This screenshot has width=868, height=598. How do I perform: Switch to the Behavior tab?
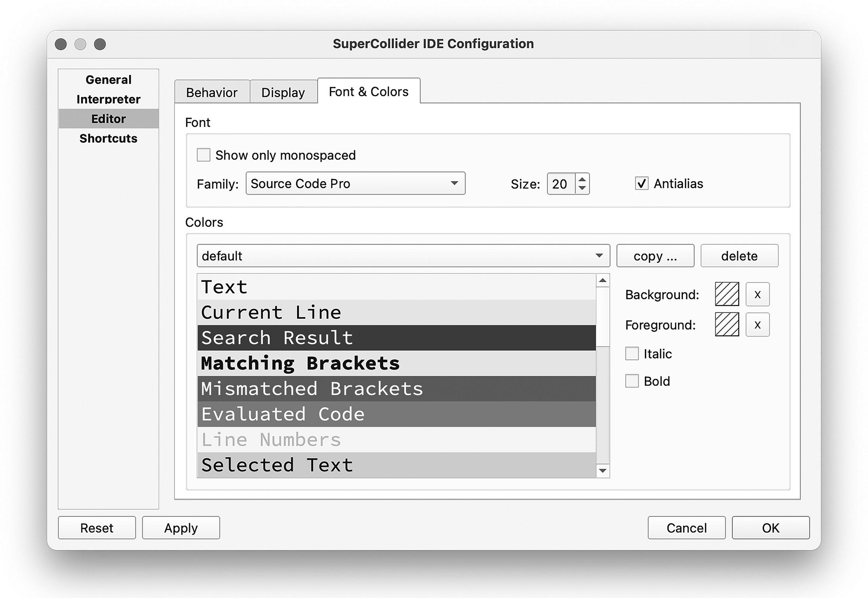click(x=212, y=92)
